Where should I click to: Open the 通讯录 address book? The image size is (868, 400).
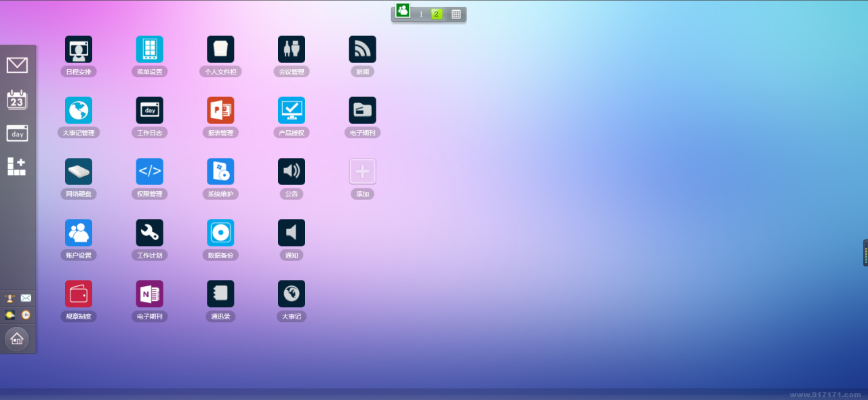coord(220,294)
